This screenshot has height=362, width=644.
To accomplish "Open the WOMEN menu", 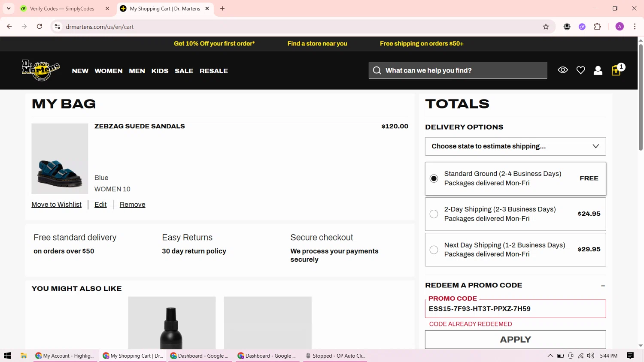I will [109, 71].
